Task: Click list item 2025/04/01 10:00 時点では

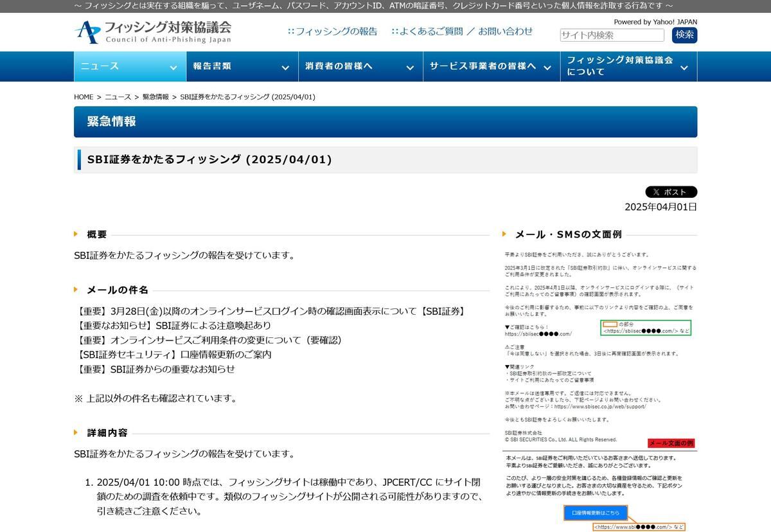Action: click(288, 497)
